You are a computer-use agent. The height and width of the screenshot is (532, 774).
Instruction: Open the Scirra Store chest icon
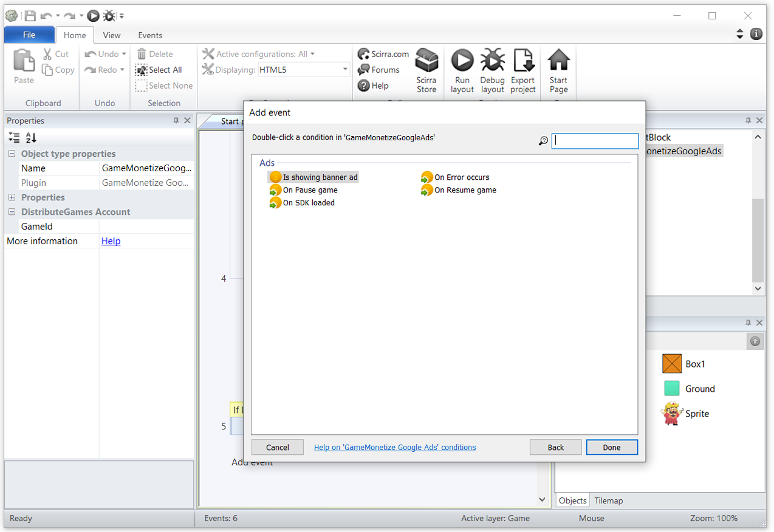click(426, 61)
